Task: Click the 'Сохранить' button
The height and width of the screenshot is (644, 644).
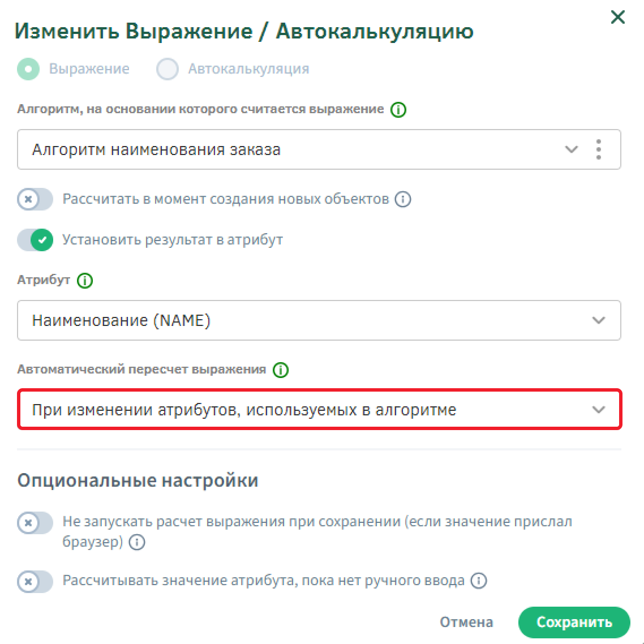Action: [574, 622]
